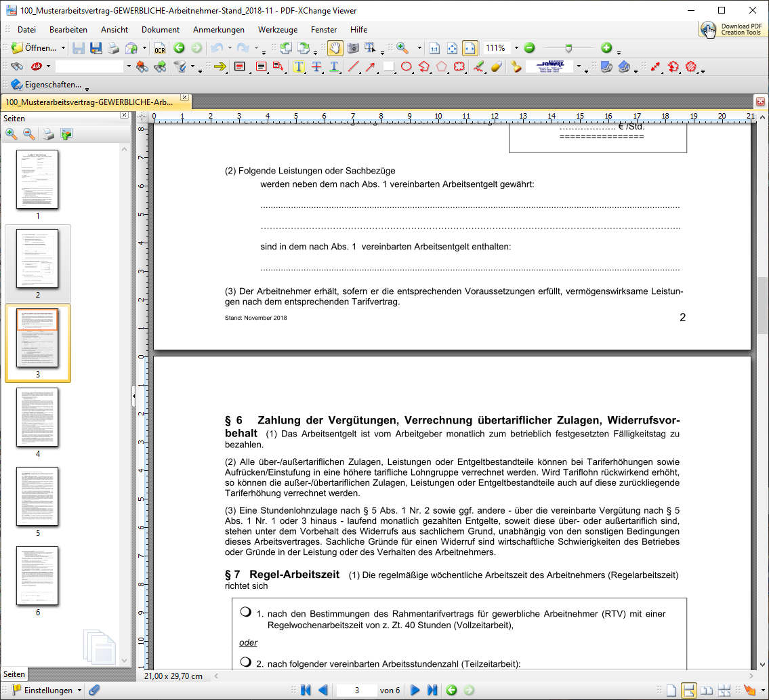Viewport: 769px width, 700px height.
Task: Switch to Single Page layout
Action: [671, 691]
